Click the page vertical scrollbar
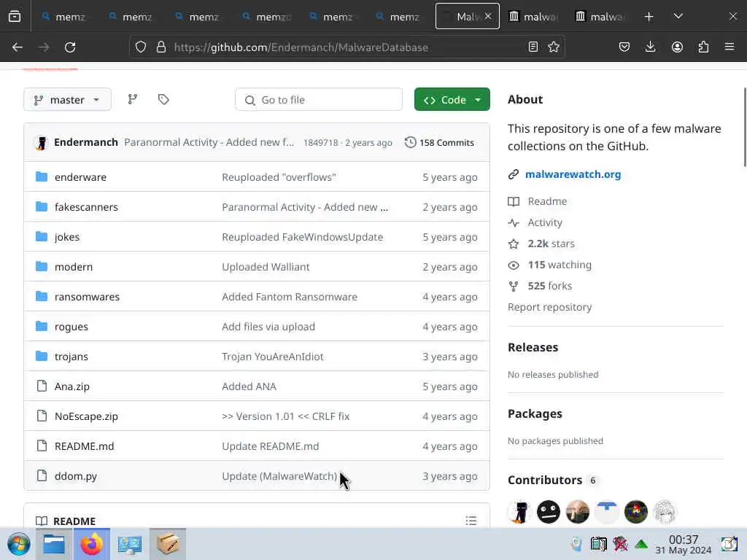Image resolution: width=747 pixels, height=560 pixels. tap(744, 127)
